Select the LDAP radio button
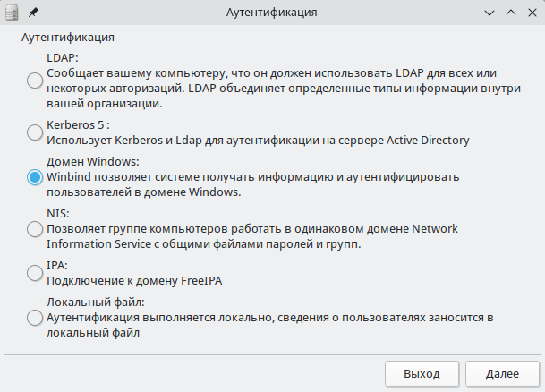This screenshot has height=392, width=545. 35,81
